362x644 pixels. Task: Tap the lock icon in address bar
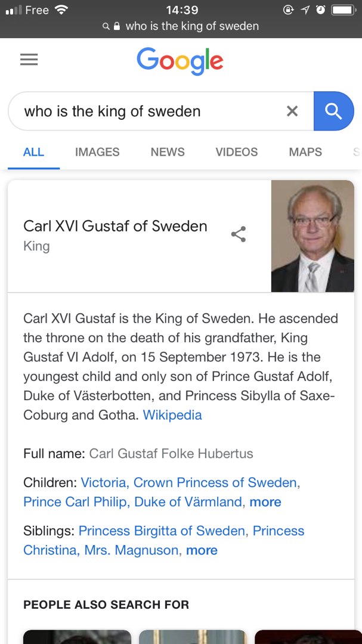pos(117,26)
